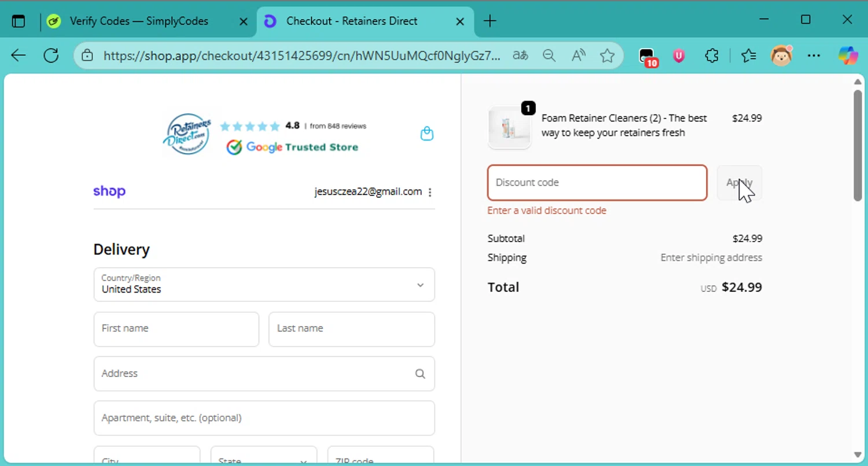Click the address search magnifier icon
This screenshot has height=466, width=868.
coord(420,374)
